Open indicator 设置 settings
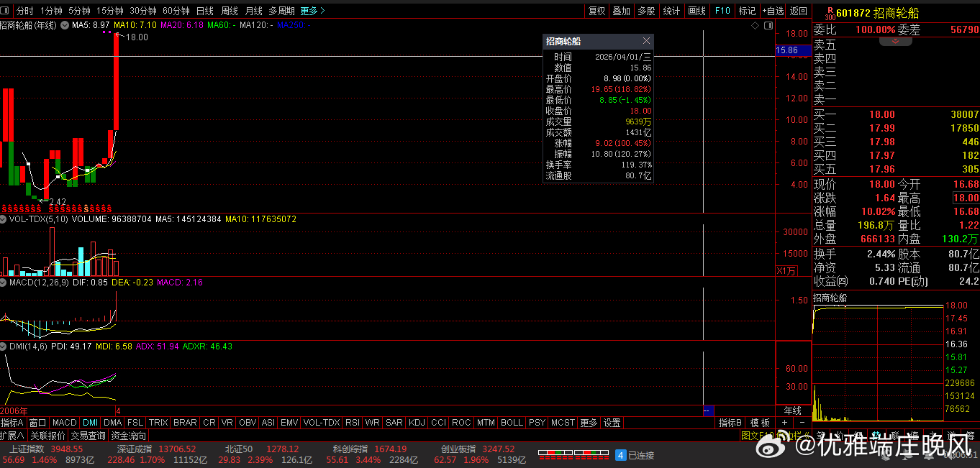Screen dimensions: 980x468 pyautogui.click(x=612, y=423)
